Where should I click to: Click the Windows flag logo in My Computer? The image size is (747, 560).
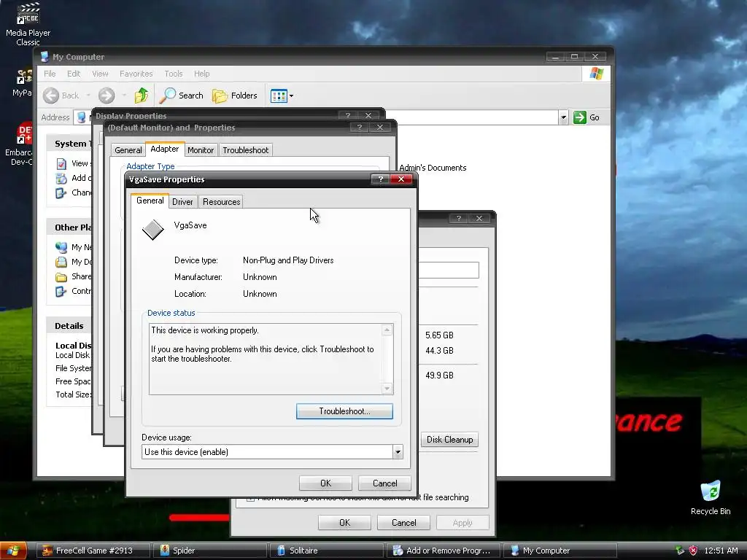pos(596,74)
